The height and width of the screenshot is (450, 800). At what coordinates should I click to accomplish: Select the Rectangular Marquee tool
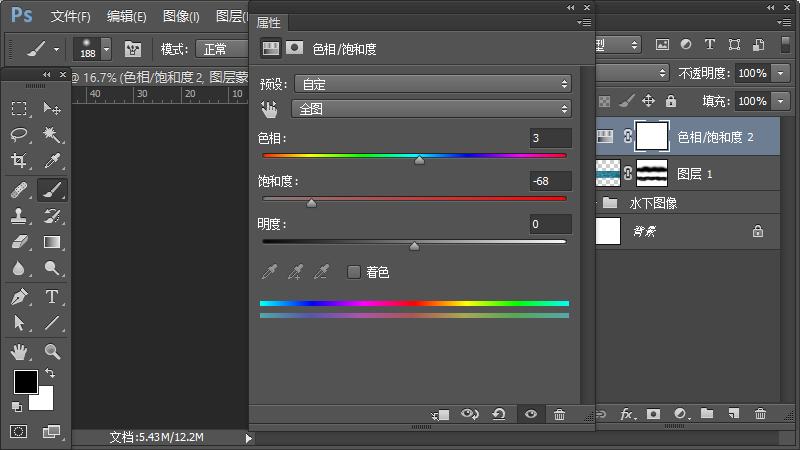pos(19,108)
